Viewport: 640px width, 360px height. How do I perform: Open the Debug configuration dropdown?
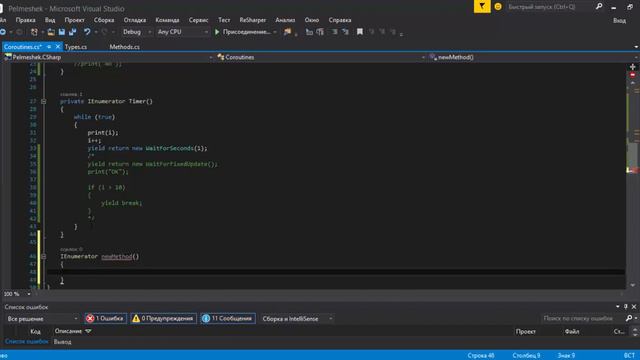137,32
